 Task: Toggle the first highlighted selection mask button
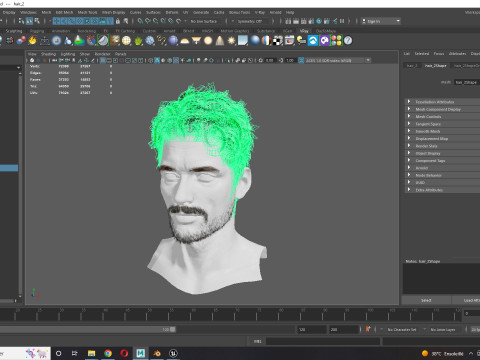pos(56,21)
